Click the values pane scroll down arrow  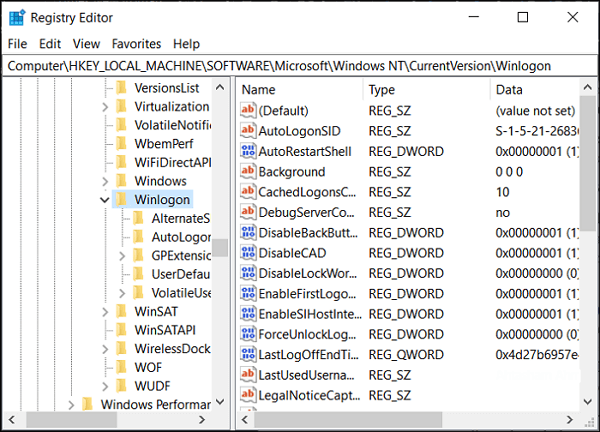tap(587, 402)
